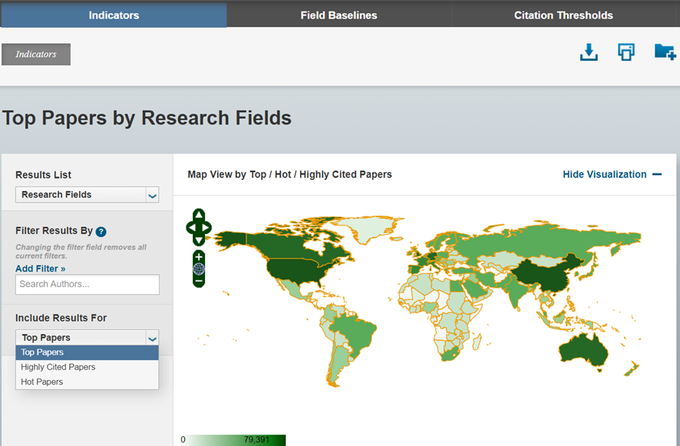Viewport: 680px width, 446px height.
Task: Open the Filter Results help icon
Action: coord(101,232)
